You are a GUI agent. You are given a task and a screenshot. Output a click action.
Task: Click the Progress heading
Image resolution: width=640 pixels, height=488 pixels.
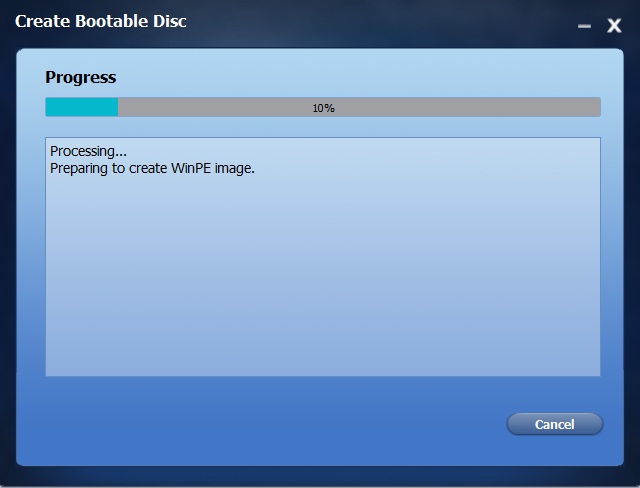point(81,77)
